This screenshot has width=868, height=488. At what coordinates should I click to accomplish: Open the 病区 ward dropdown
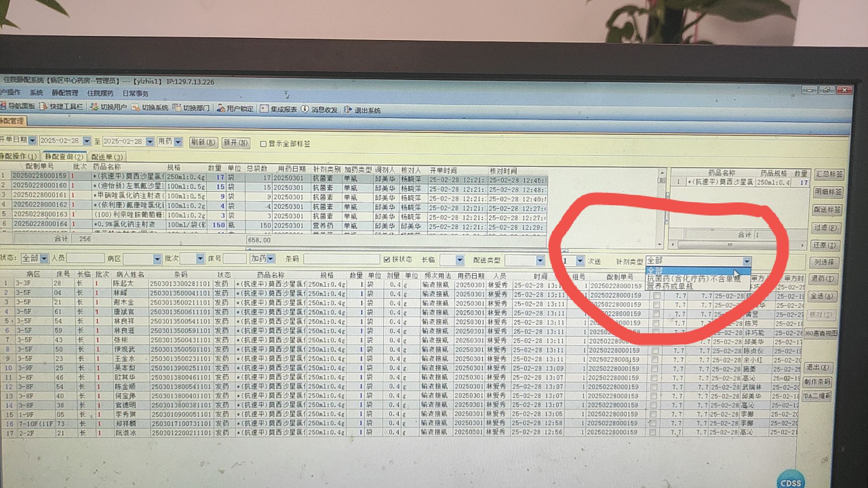click(157, 259)
